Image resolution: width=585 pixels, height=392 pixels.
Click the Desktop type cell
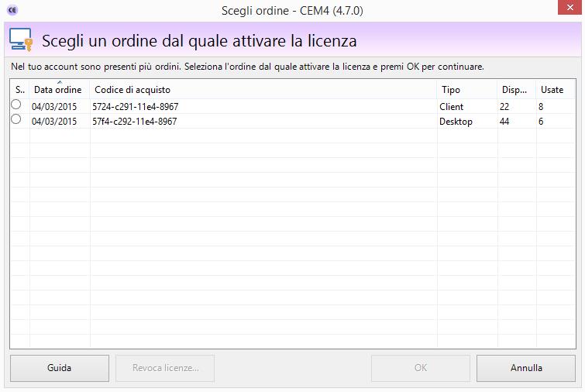tap(456, 122)
